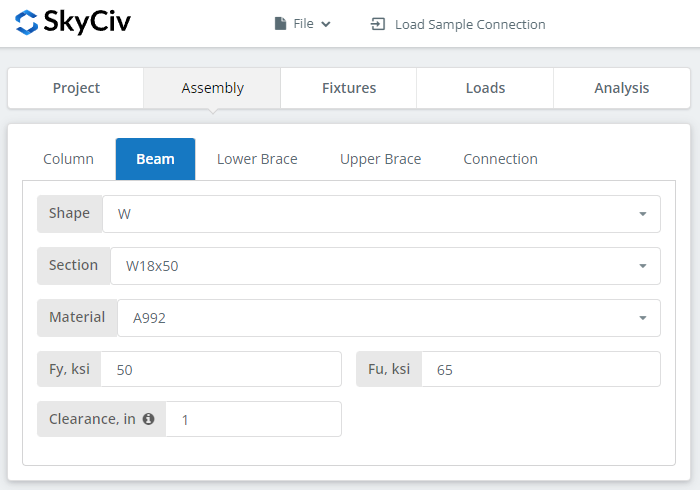This screenshot has width=700, height=490.
Task: Click the Fu, ksi input field
Action: [x=541, y=369]
